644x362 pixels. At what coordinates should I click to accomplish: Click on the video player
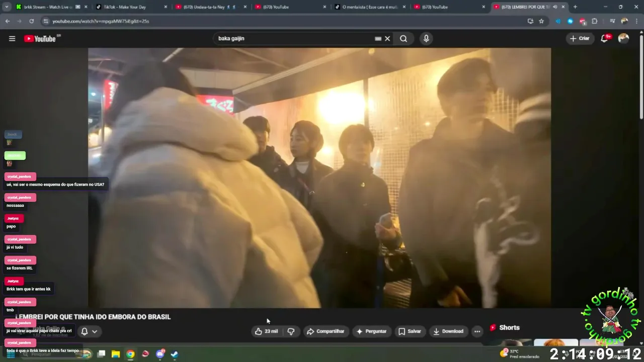tap(319, 178)
